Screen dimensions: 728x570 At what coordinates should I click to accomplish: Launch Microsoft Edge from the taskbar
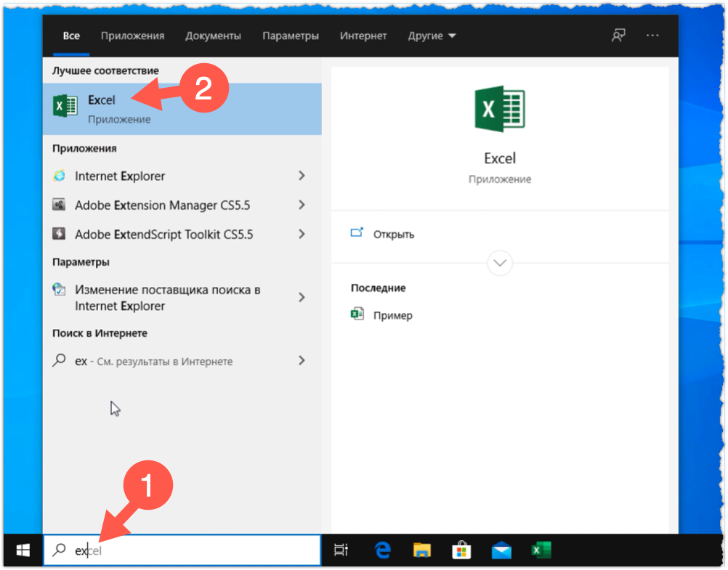tap(382, 550)
